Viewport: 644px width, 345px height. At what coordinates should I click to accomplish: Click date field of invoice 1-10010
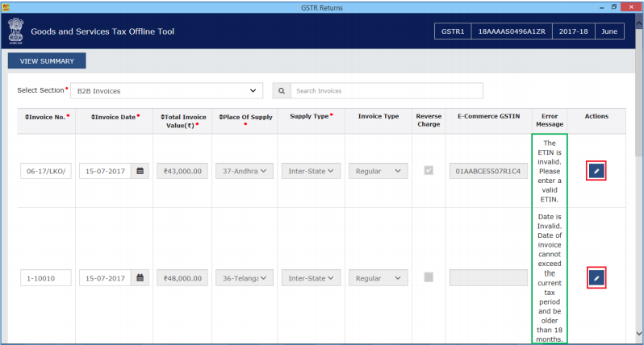click(x=105, y=278)
